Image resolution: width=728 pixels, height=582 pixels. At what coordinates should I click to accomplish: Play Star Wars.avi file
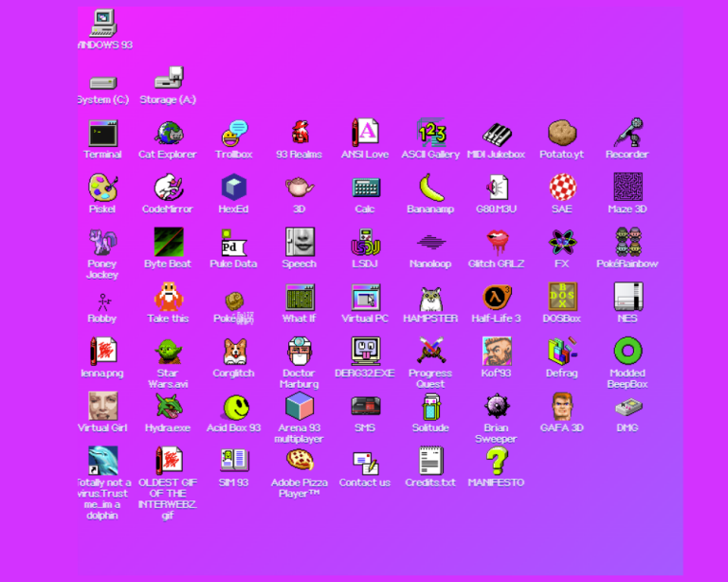[x=168, y=352]
